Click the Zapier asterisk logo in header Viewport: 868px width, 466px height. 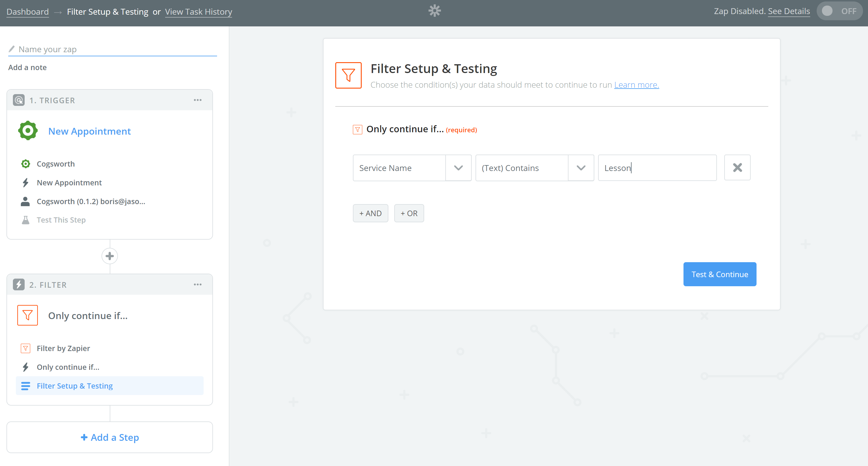(434, 11)
